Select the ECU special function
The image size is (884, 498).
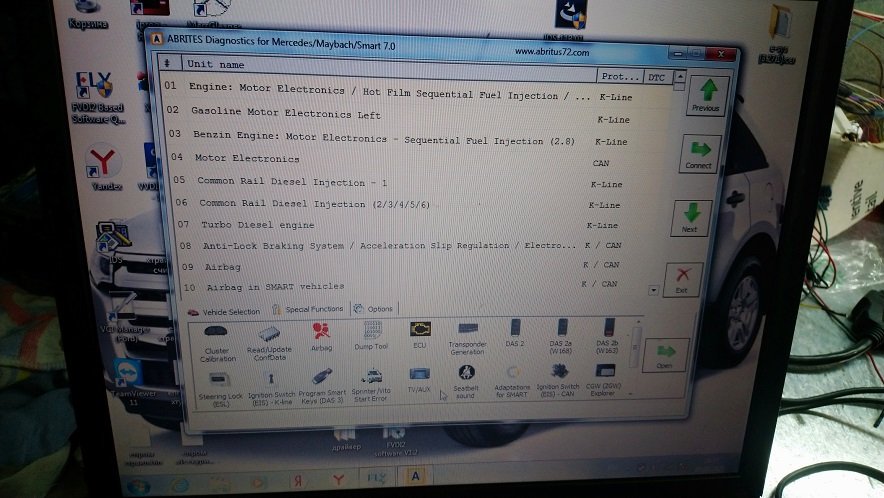(420, 335)
